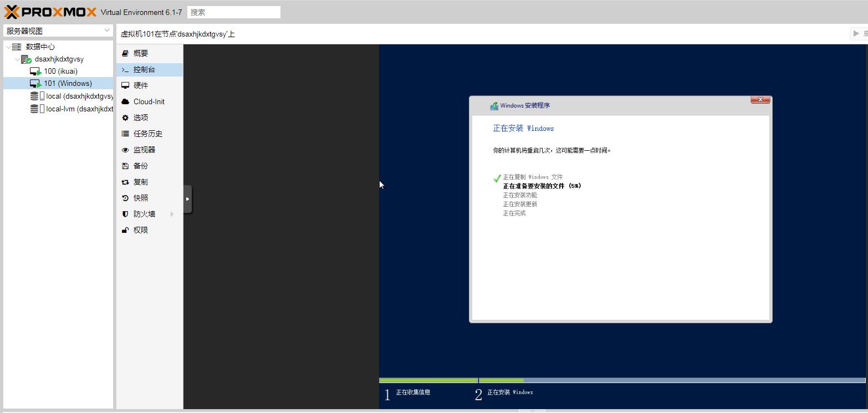Screen dimensions: 868x413
Task: Expand the noVNC control bar handle
Action: 187,199
